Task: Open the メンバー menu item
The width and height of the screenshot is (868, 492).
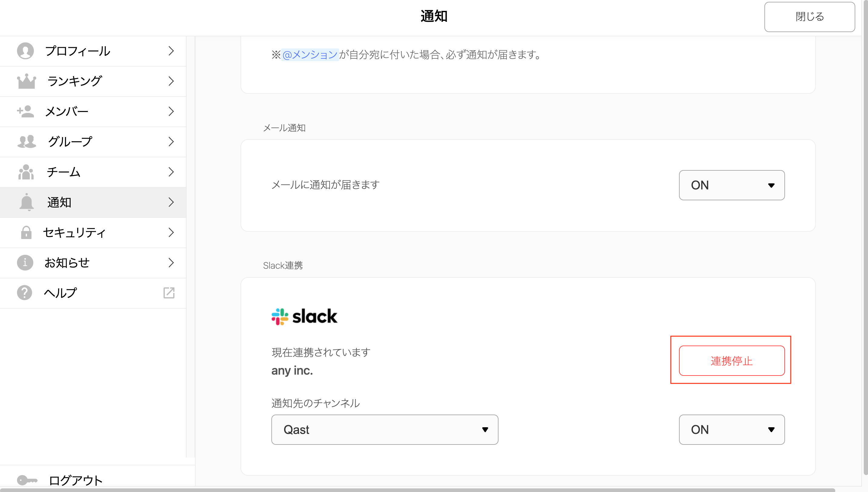Action: click(x=93, y=112)
